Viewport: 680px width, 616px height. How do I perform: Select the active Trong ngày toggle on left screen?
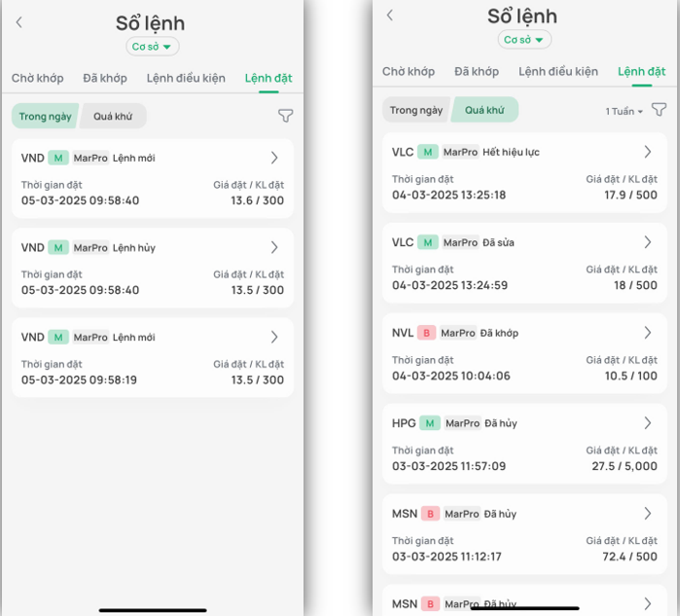click(45, 116)
